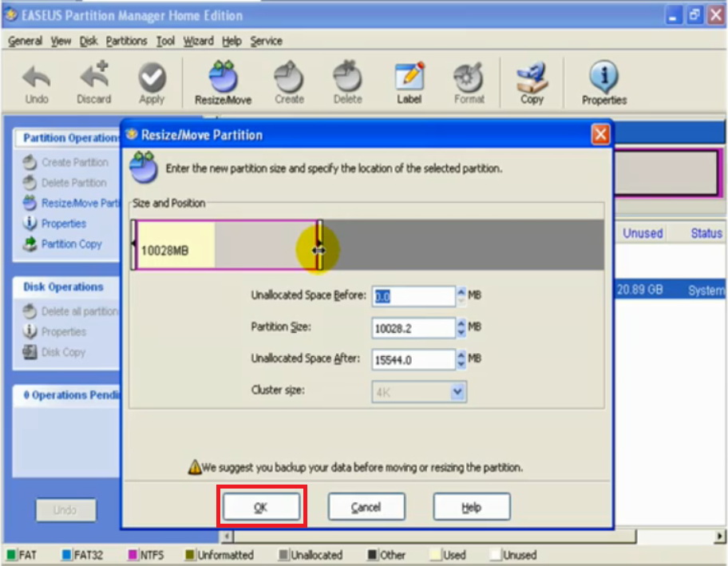Open the Disk menu

(89, 41)
